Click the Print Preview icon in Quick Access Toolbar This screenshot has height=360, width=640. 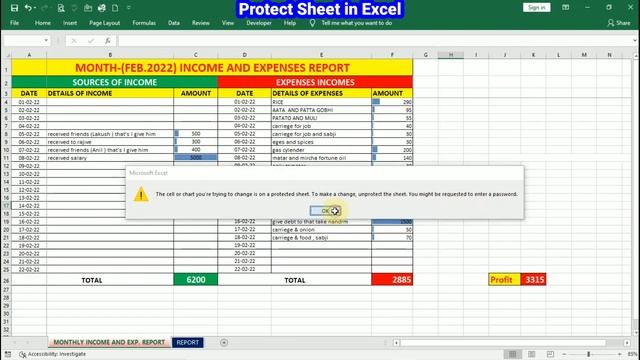[61, 8]
